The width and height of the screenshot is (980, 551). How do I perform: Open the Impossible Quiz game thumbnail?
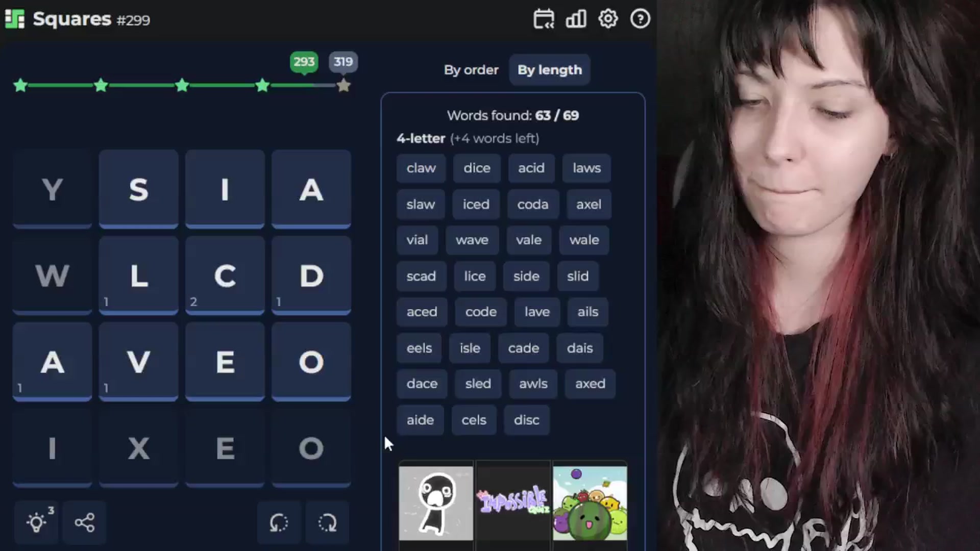pyautogui.click(x=513, y=503)
